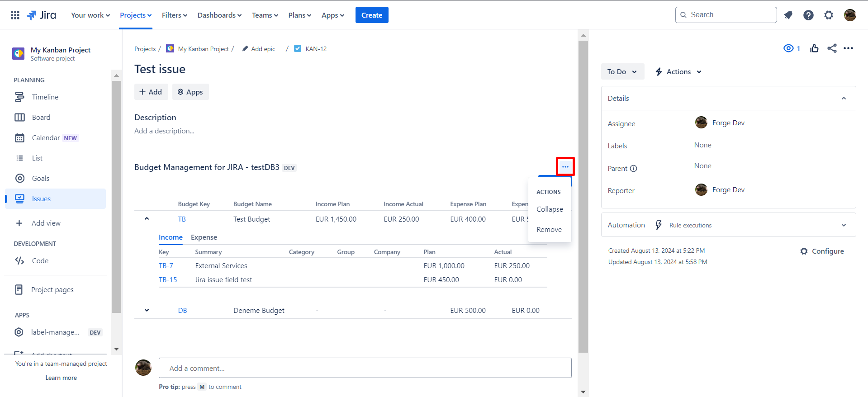
Task: Open the Actions dropdown
Action: (x=678, y=71)
